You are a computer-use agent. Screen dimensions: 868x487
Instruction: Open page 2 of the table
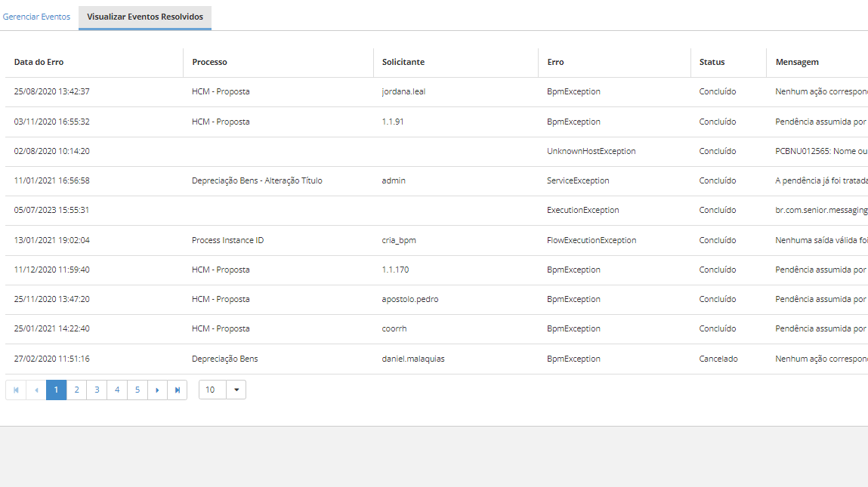[76, 390]
